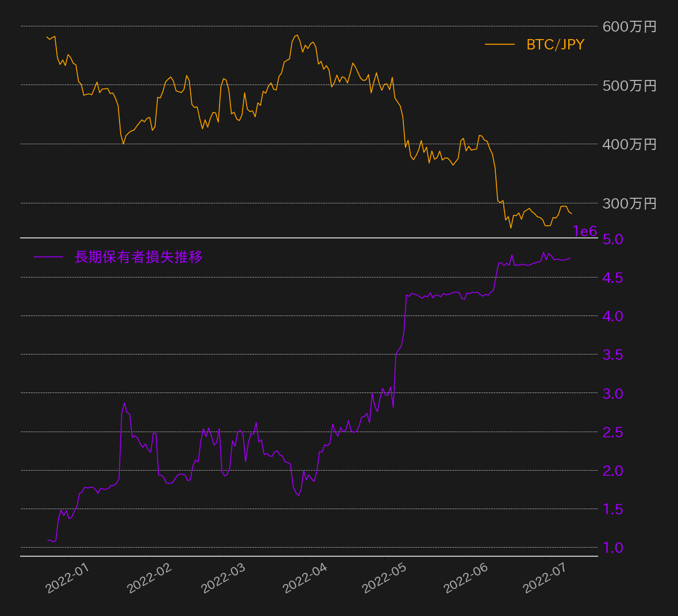Select the 2022-07 x-axis date label

pos(544,578)
